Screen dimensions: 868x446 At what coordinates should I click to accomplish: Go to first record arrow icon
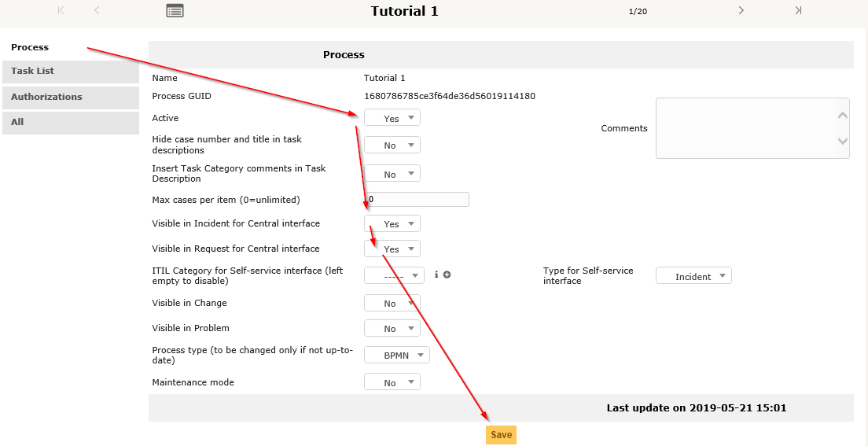(x=61, y=10)
